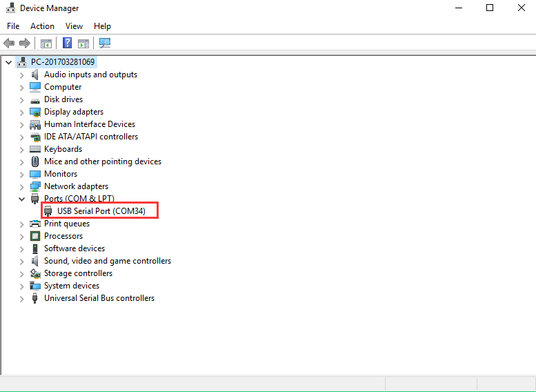Viewport: 536px width, 392px height.
Task: Click the Processors chip icon
Action: 35,236
